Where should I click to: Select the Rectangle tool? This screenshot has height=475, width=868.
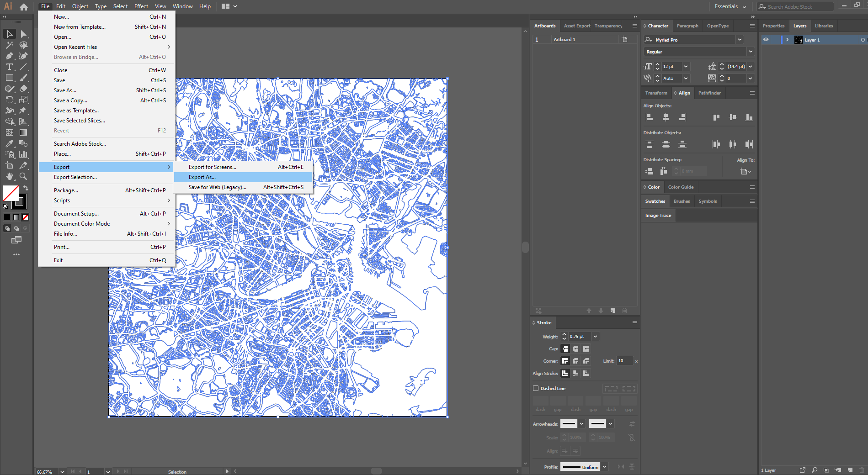coord(9,78)
